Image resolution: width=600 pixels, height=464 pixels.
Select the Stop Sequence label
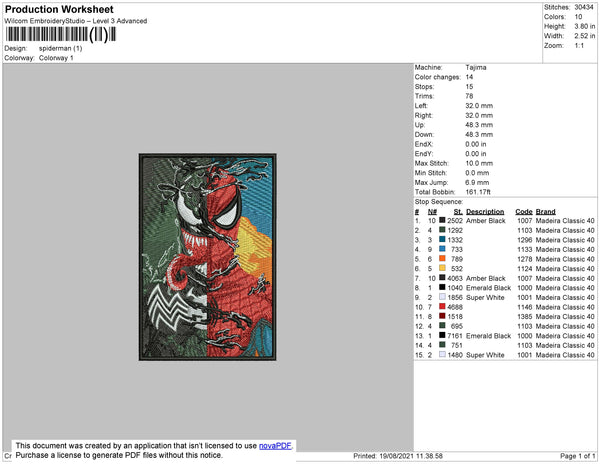(x=439, y=202)
